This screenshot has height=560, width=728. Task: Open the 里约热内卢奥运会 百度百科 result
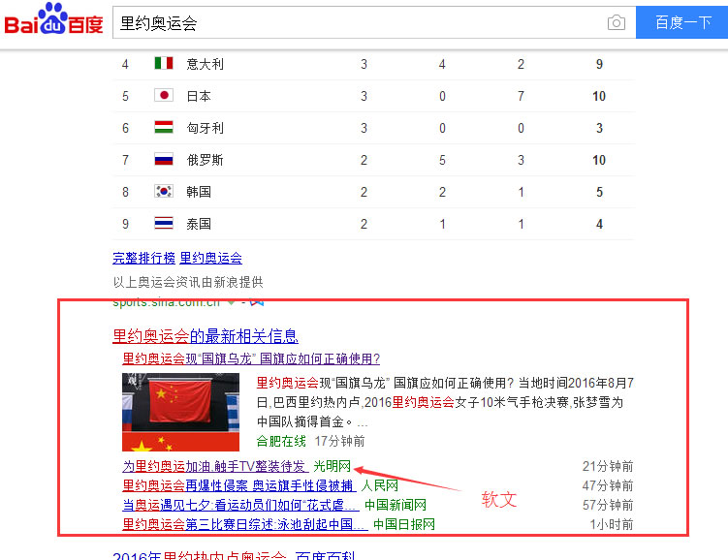coord(234,555)
